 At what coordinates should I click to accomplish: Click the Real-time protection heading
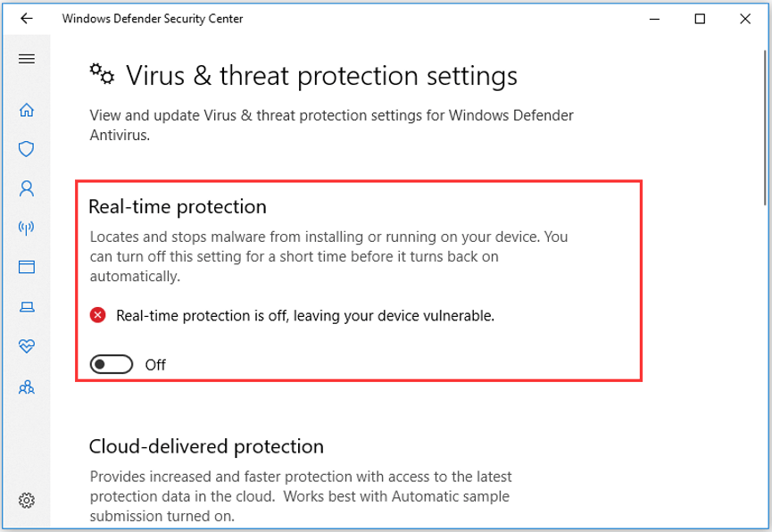[x=178, y=207]
